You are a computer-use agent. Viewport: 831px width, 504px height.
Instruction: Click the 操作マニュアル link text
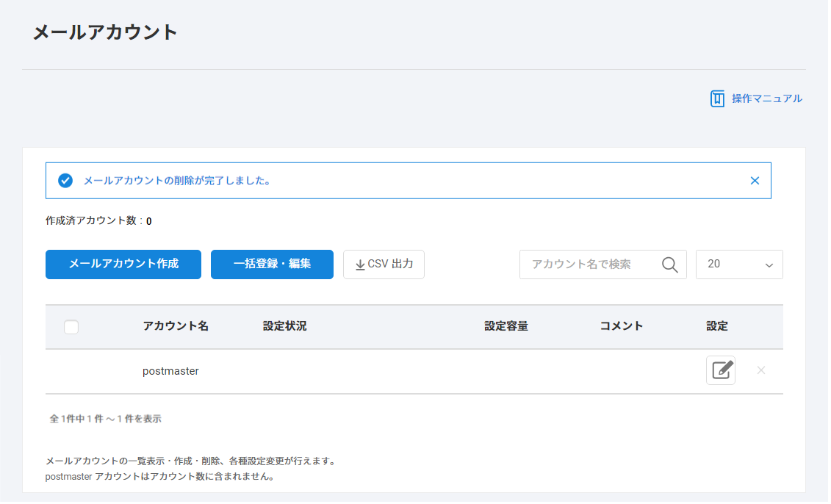pos(766,98)
